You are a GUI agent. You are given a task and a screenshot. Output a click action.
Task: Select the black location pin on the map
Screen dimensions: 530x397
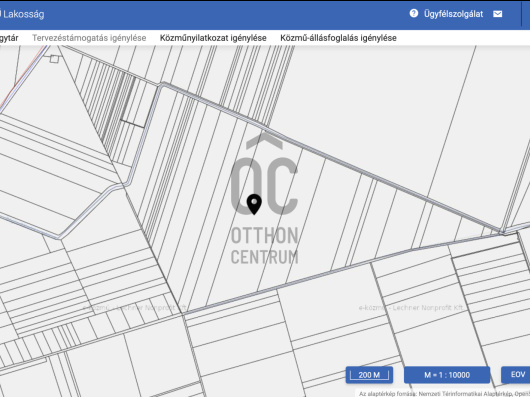click(254, 204)
